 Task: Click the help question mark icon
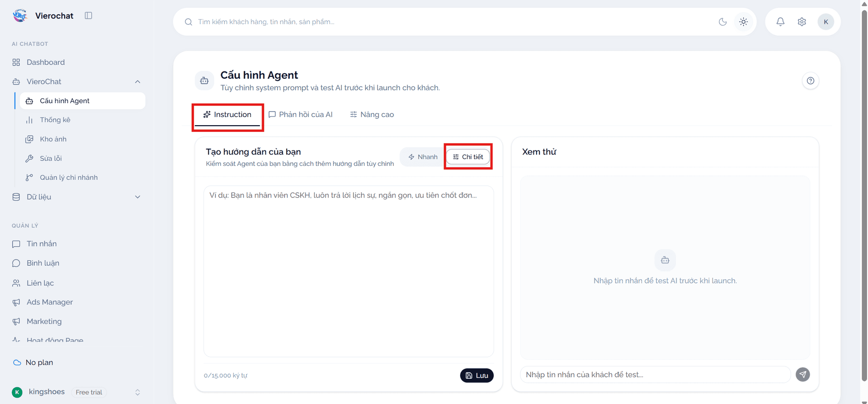(x=810, y=81)
